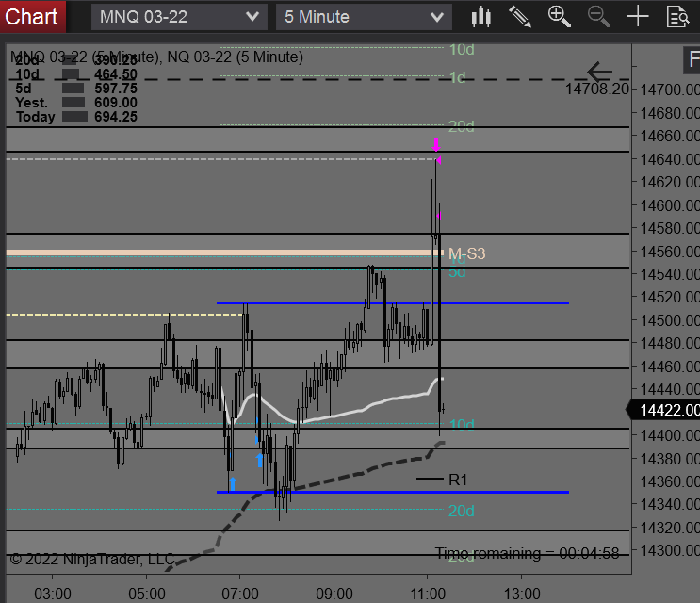Click the zoom out magnifier icon
Image resolution: width=700 pixels, height=603 pixels.
point(598,17)
